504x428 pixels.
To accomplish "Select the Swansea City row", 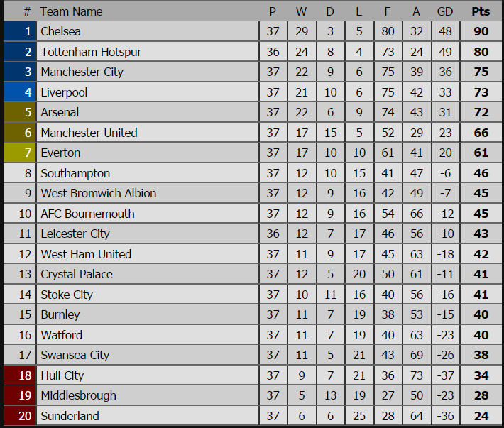I will [x=252, y=355].
